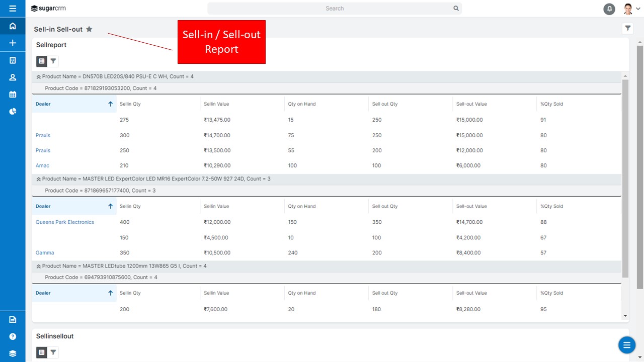Click %Qty Sold header in LEDtube table
This screenshot has width=644, height=362.
pyautogui.click(x=552, y=293)
